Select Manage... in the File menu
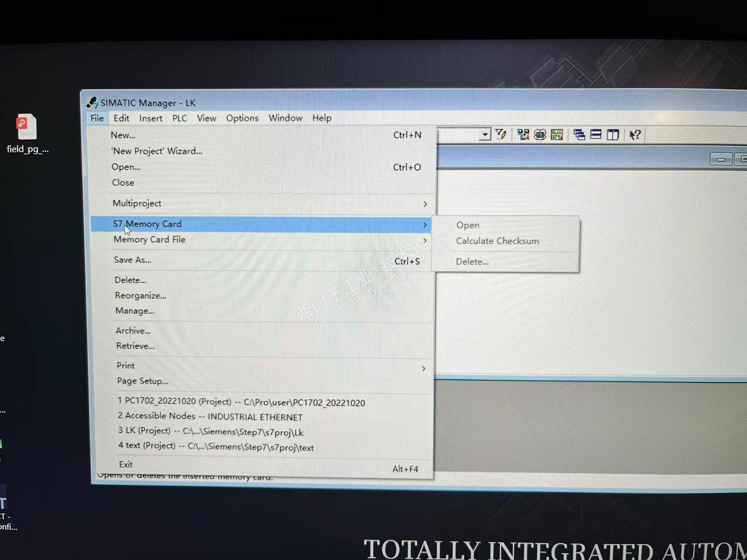 [x=262, y=311]
